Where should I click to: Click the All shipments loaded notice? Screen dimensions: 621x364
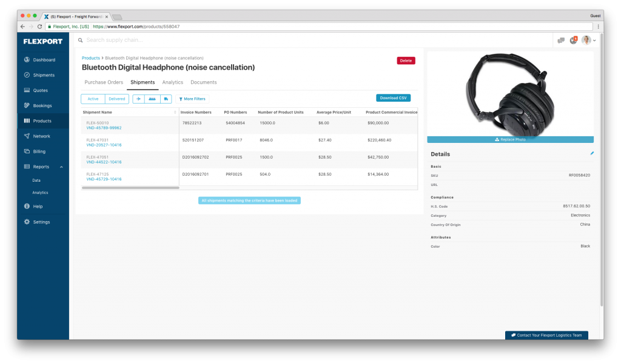(x=249, y=200)
